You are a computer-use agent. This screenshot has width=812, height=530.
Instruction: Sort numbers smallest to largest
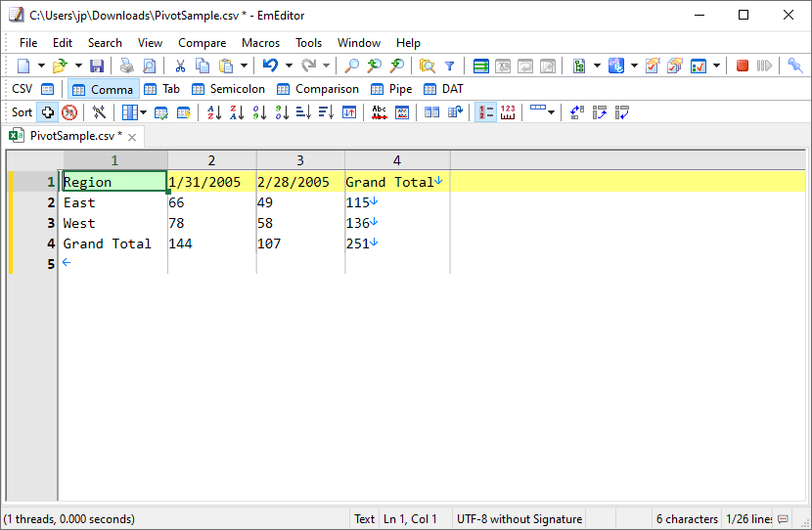tap(259, 112)
